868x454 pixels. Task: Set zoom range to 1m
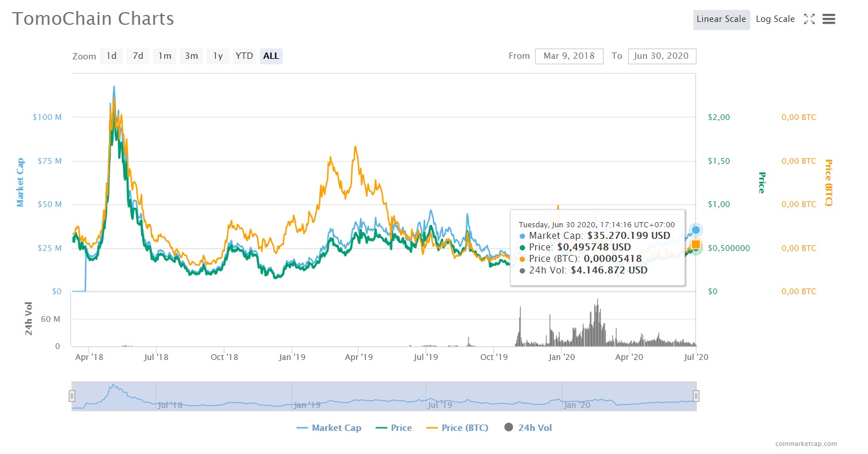pos(165,56)
